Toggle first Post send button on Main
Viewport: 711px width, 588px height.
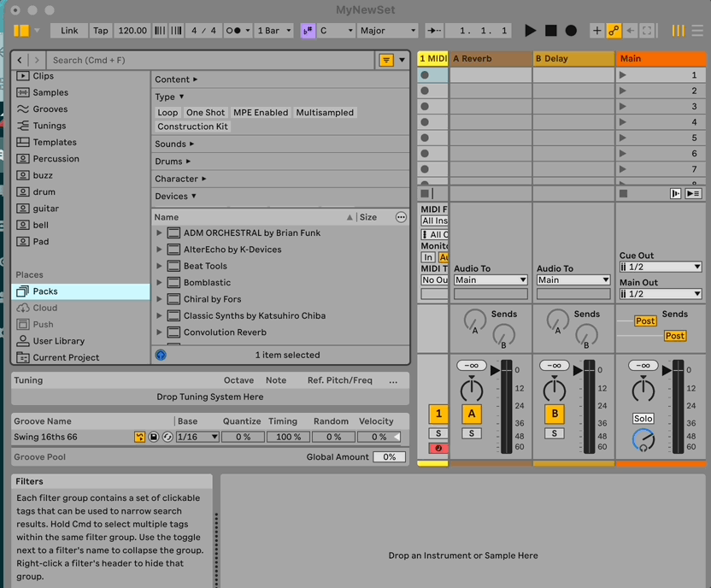(x=645, y=321)
